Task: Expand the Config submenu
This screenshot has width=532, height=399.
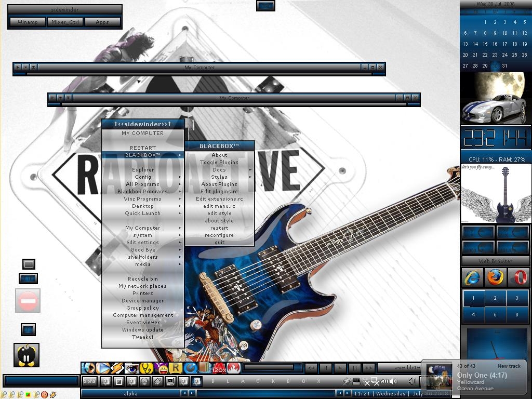Action: click(143, 177)
